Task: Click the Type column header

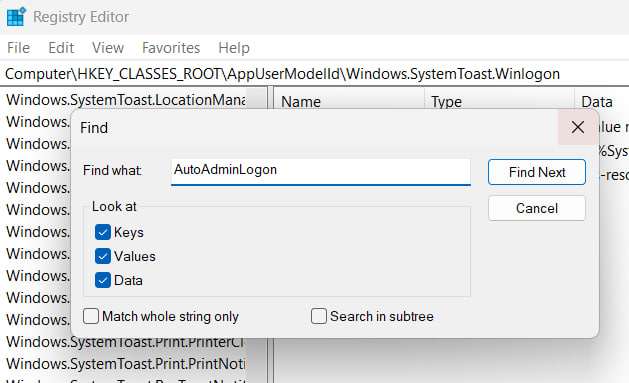Action: click(499, 100)
